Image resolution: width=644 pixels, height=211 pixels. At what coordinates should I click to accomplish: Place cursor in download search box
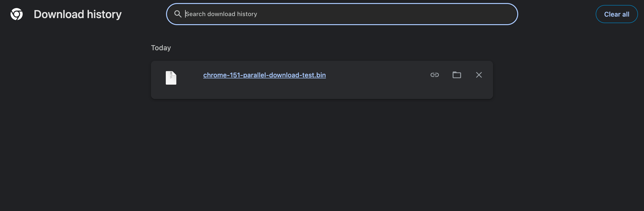[342, 14]
